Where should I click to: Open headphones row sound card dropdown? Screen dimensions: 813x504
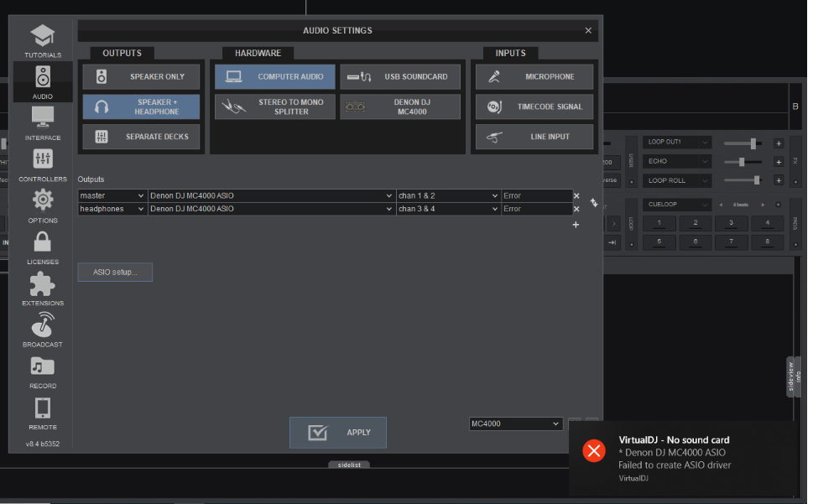(272, 209)
